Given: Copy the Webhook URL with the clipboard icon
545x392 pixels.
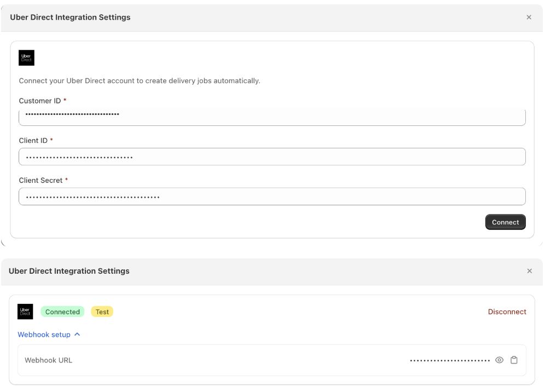Looking at the screenshot, I should [514, 360].
